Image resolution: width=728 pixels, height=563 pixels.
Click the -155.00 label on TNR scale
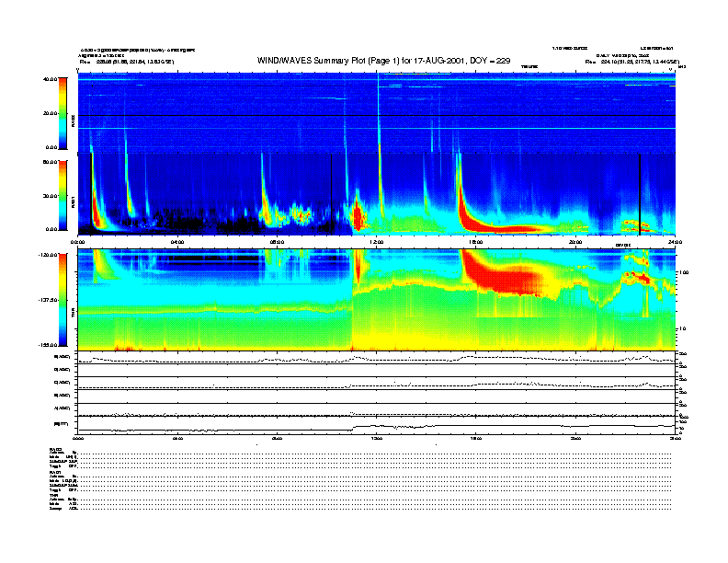[x=48, y=345]
